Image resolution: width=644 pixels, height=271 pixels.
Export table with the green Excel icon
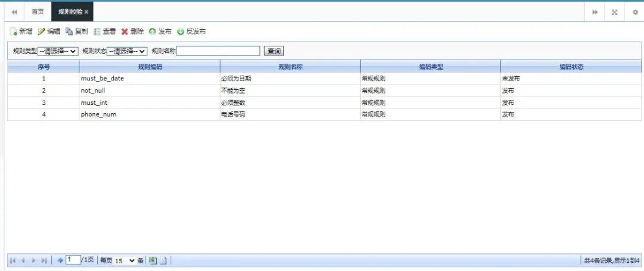point(153,260)
